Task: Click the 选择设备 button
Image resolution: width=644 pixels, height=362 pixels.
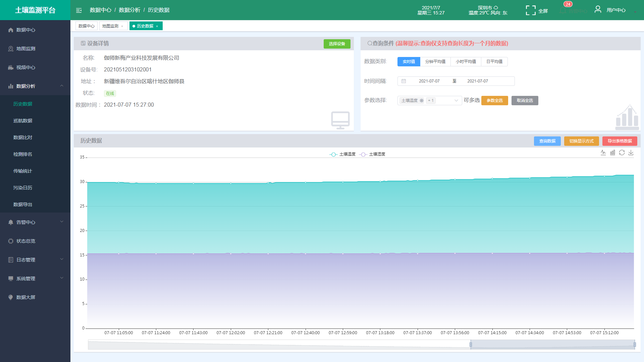Action: tap(337, 44)
